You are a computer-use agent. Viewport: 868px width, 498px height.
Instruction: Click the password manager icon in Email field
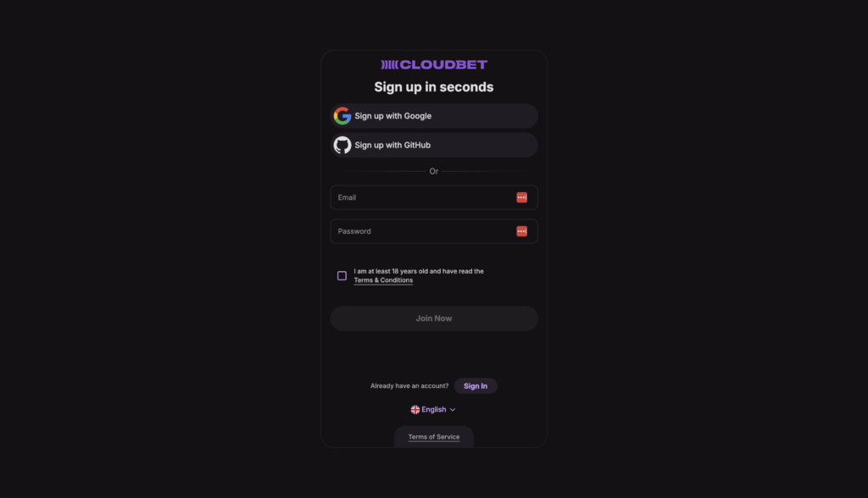pos(521,197)
